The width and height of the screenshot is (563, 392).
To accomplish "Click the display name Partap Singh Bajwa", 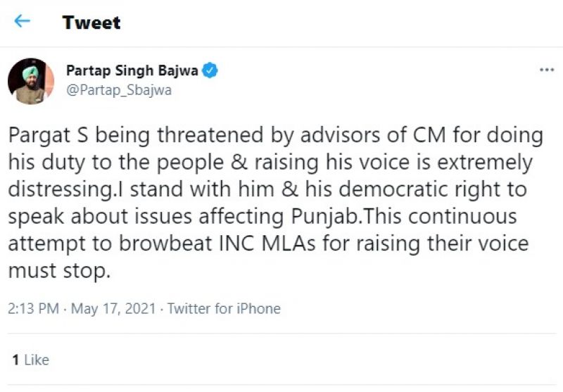I will pyautogui.click(x=132, y=70).
